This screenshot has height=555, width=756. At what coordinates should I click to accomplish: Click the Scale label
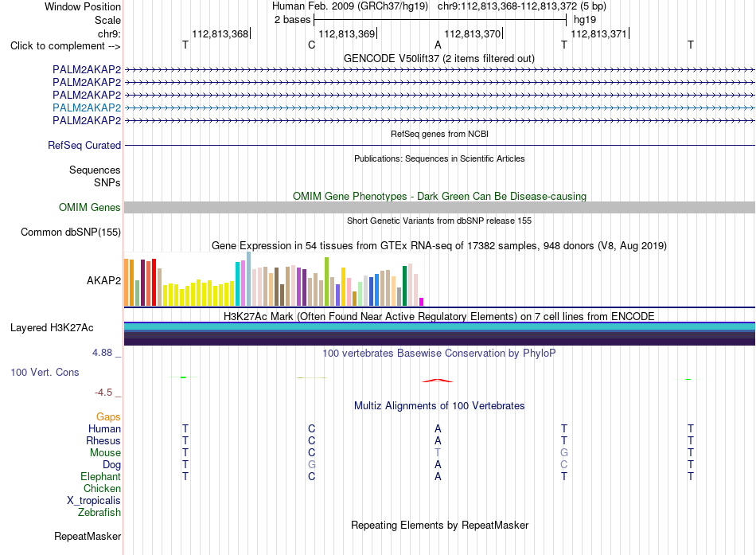[108, 20]
